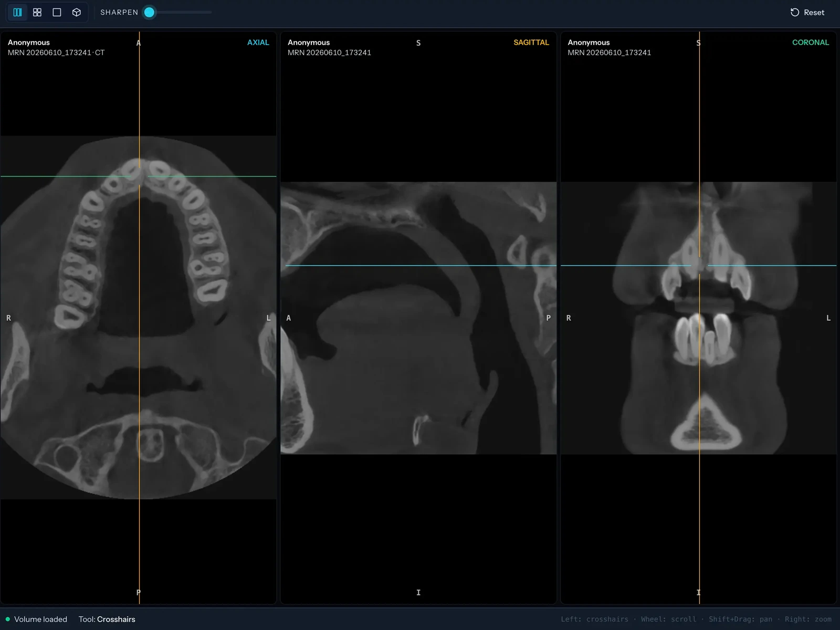Click the P orientation marker in sagittal view
840x630 pixels.
pyautogui.click(x=549, y=318)
